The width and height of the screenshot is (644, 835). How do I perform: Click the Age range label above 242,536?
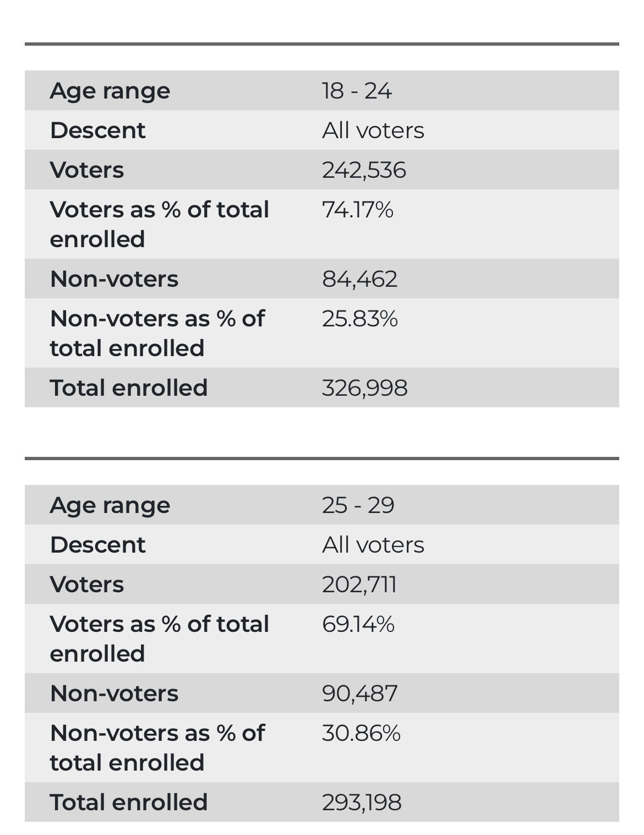pos(110,91)
